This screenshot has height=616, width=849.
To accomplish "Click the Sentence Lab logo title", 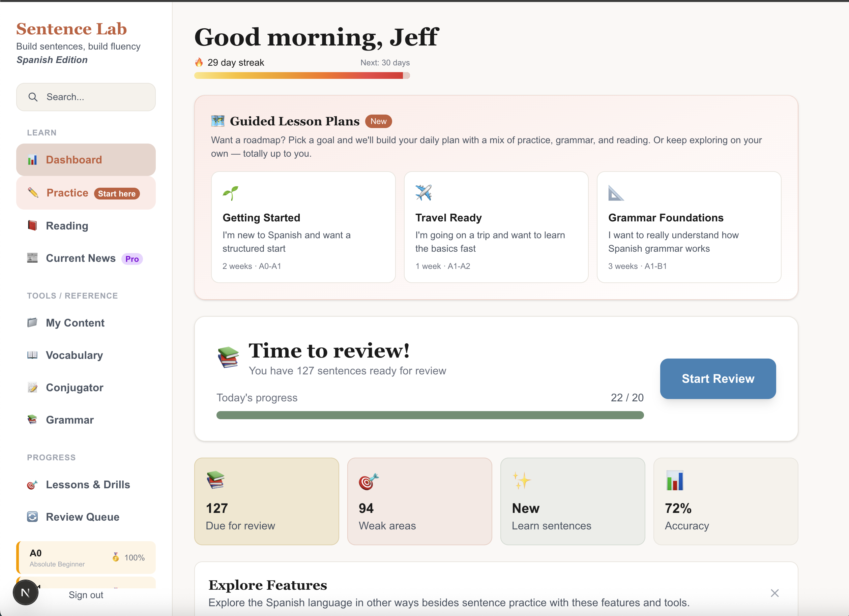I will pyautogui.click(x=71, y=29).
